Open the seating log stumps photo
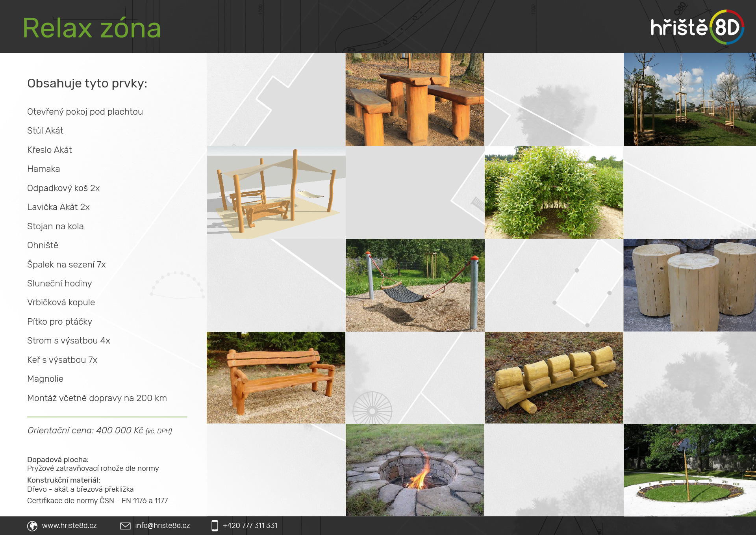This screenshot has height=535, width=756. coord(690,285)
